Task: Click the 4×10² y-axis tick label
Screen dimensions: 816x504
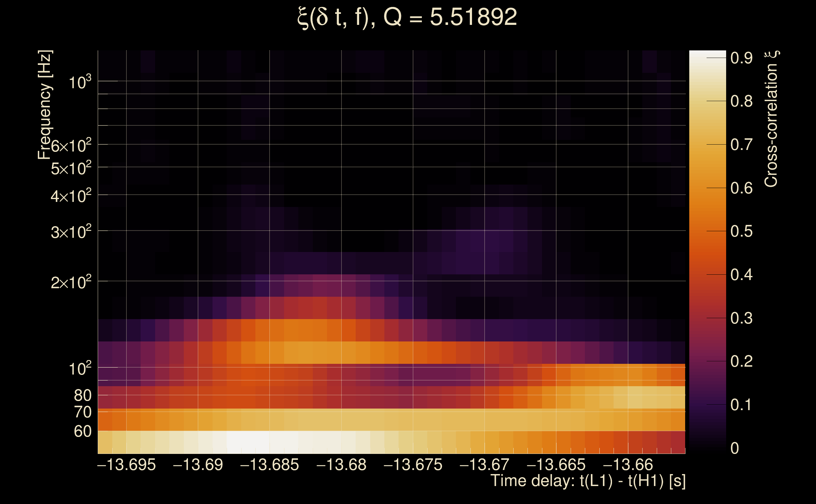Action: click(x=71, y=196)
